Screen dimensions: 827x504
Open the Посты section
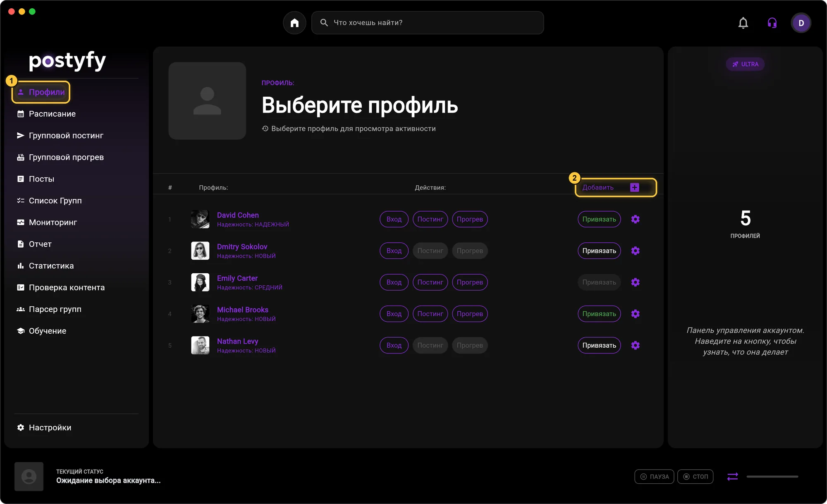[x=36, y=179]
